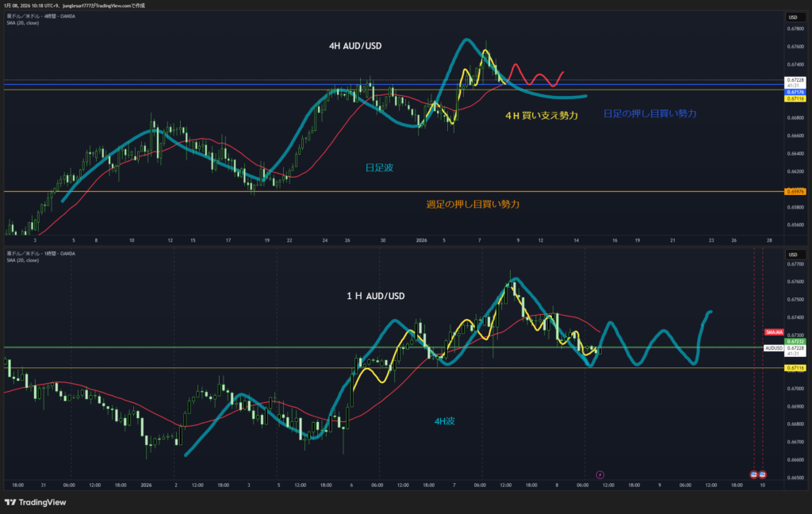
Task: Click the white AUDUSD price label
Action: [774, 348]
